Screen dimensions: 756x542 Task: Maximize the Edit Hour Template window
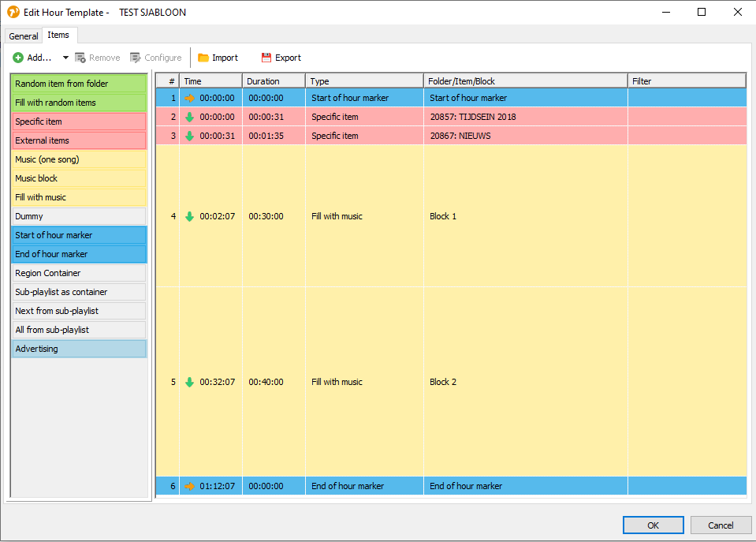tap(702, 12)
